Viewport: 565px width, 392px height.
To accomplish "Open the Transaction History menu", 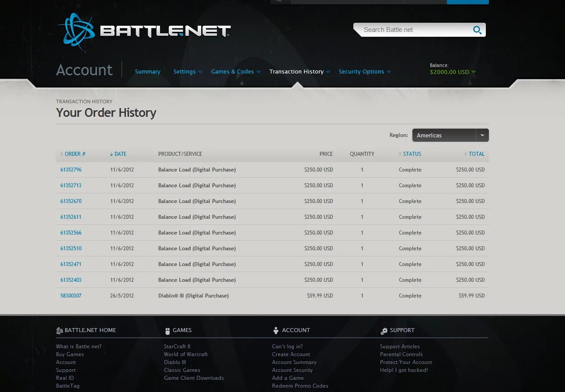I will 300,72.
